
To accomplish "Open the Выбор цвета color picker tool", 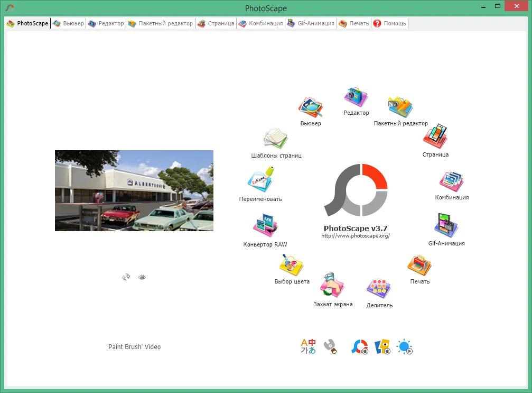I will tap(292, 264).
